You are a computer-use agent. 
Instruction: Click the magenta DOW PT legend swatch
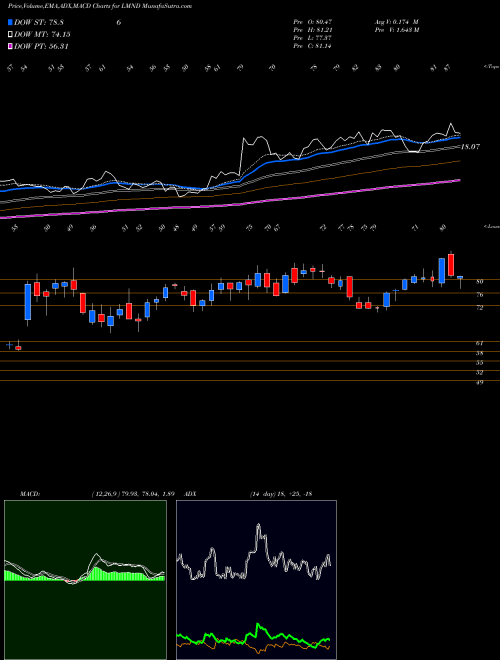[10, 46]
